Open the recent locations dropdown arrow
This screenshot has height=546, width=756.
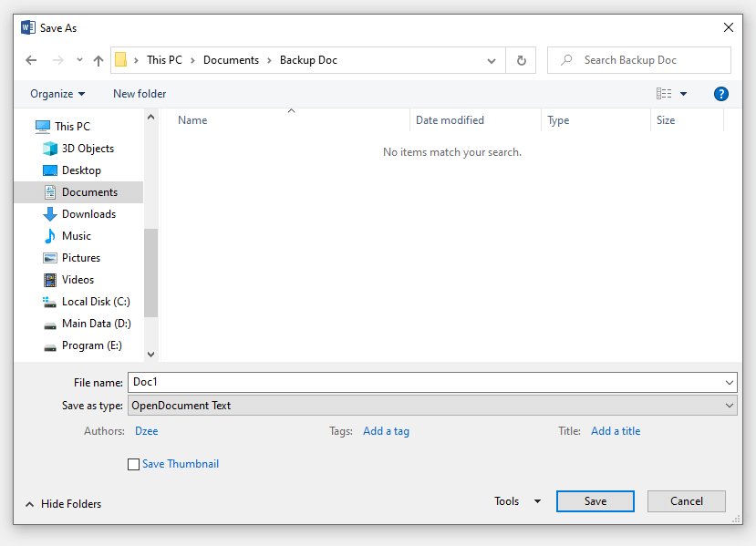tap(79, 60)
